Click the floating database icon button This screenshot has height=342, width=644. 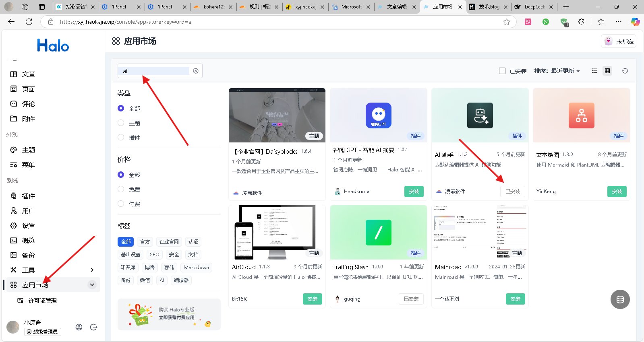pyautogui.click(x=620, y=299)
